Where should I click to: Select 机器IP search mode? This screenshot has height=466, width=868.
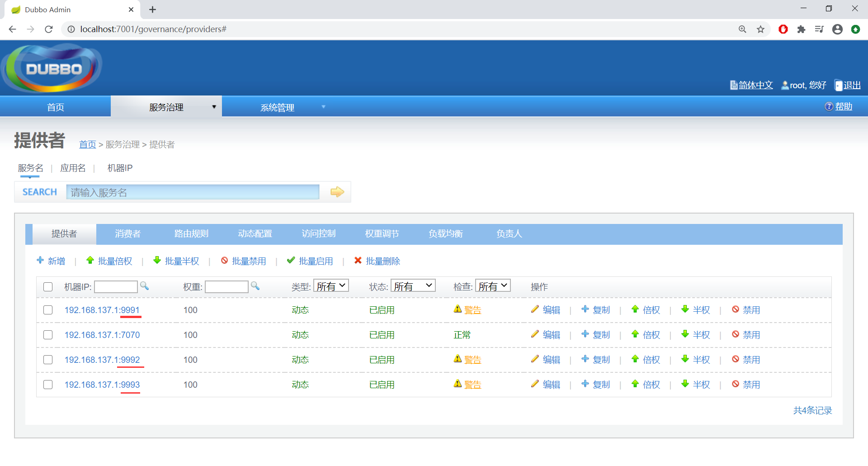[x=120, y=168]
